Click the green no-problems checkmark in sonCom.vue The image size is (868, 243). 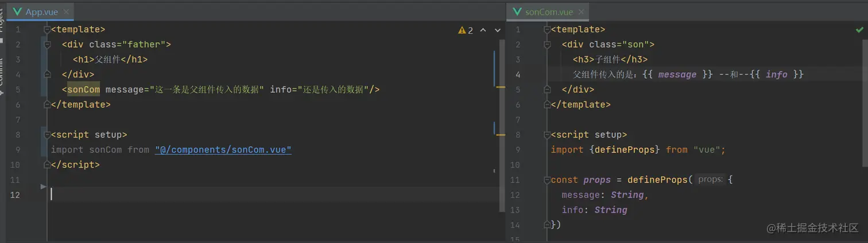(x=859, y=30)
